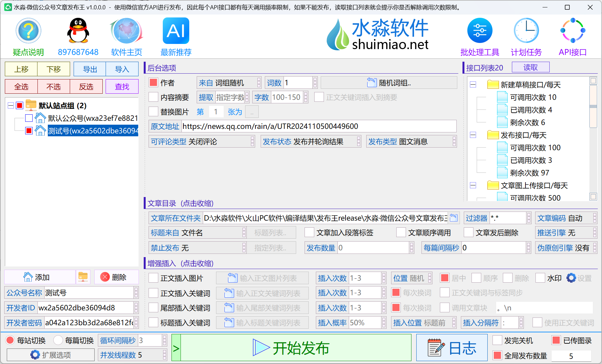Collapse the 文章目录 section header
This screenshot has height=364, width=602.
pyautogui.click(x=181, y=203)
